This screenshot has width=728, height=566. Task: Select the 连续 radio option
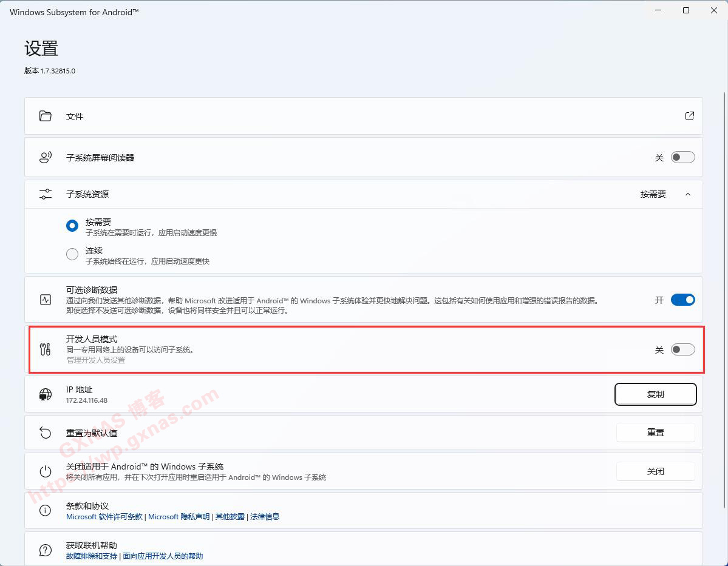(x=72, y=254)
